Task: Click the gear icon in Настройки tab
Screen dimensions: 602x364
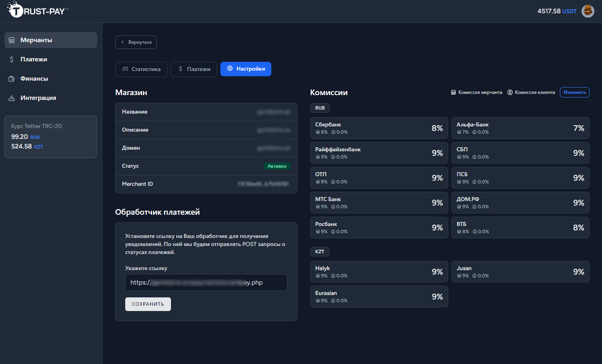Action: 230,69
